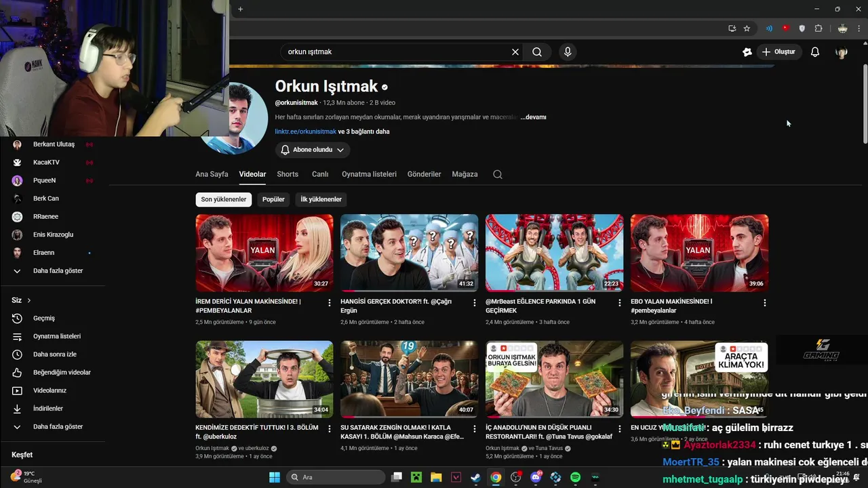Search within the channel via magnifier icon
Image resolution: width=868 pixels, height=488 pixels.
point(498,174)
